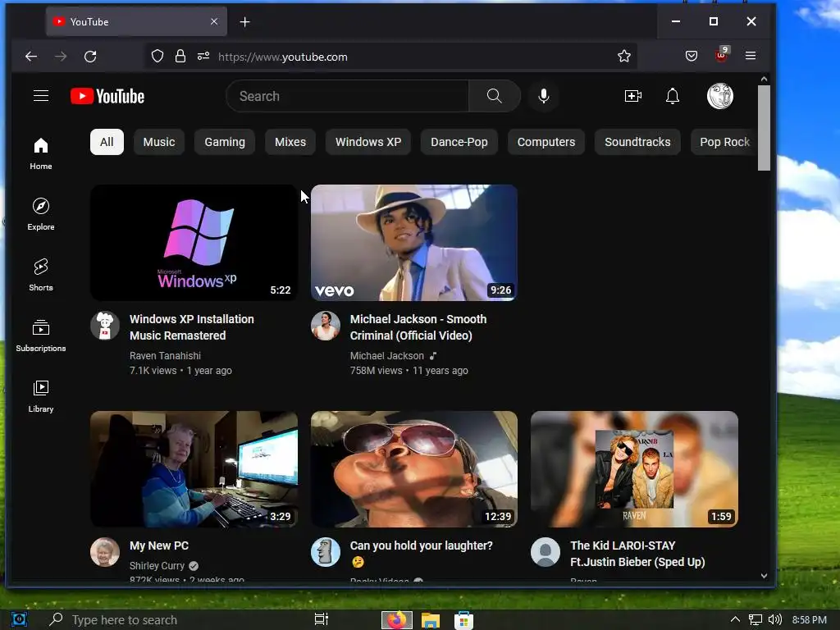Click Michael Jackson channel avatar

point(325,326)
